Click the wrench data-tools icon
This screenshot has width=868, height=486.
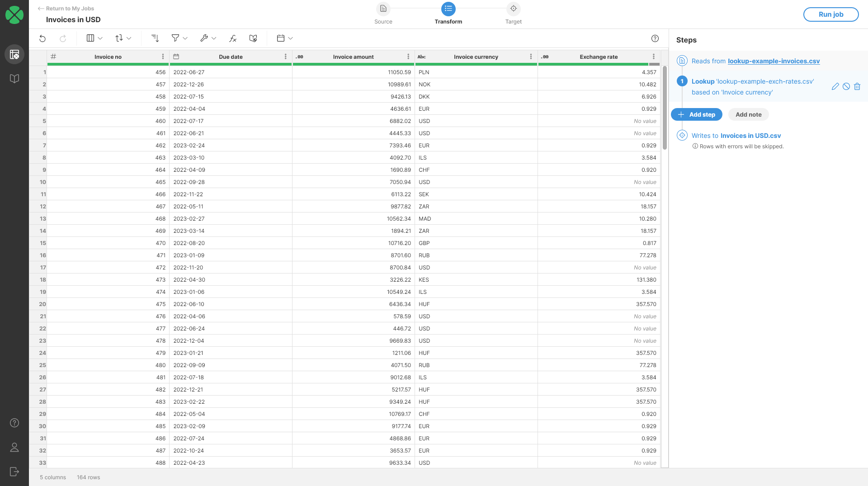point(204,38)
